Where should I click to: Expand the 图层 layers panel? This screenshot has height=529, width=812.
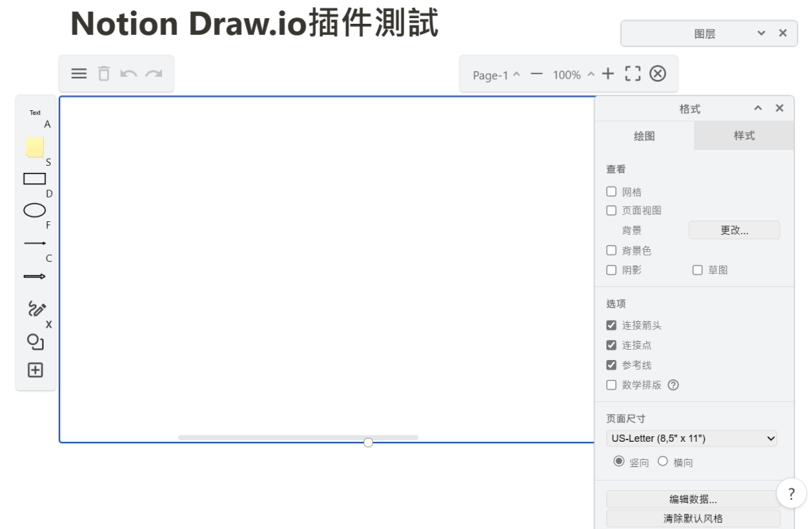762,33
